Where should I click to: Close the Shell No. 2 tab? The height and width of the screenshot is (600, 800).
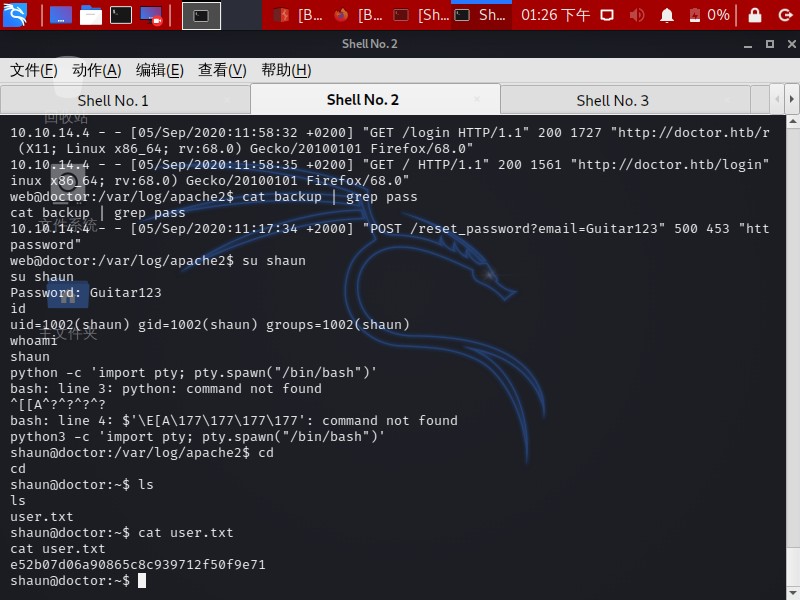477,99
